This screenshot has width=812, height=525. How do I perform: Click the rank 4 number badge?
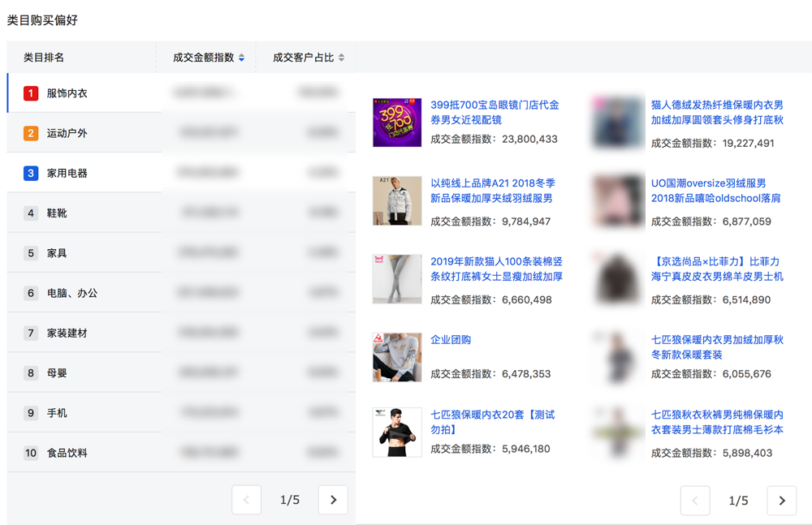tap(31, 213)
